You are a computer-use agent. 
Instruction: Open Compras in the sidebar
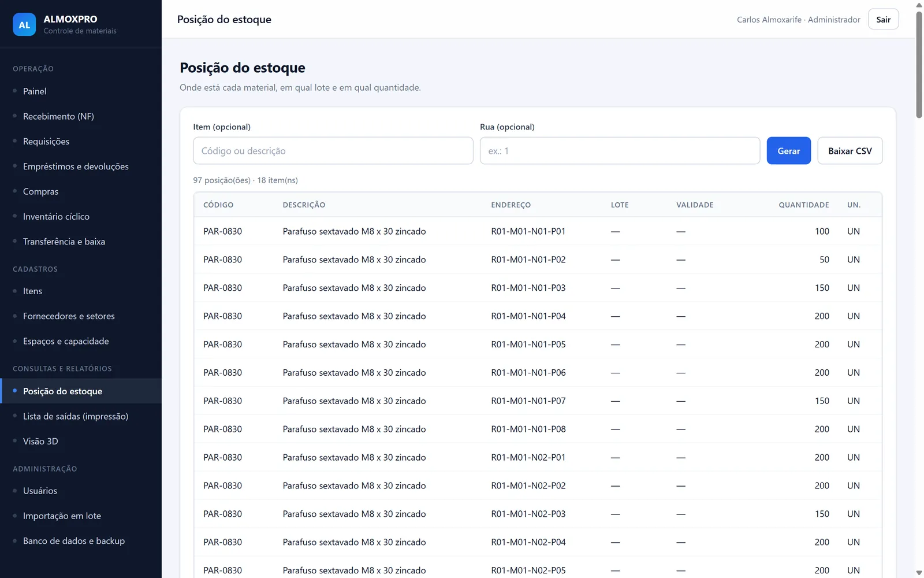[x=40, y=191]
